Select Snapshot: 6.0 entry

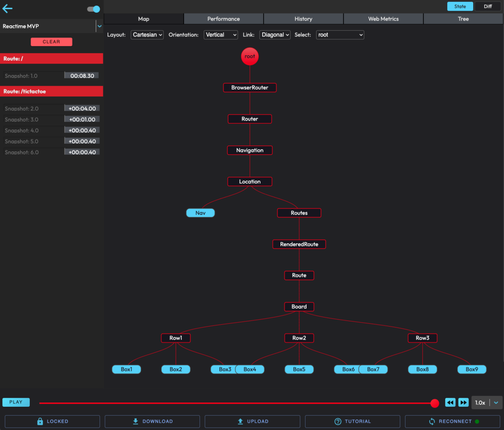pos(51,152)
